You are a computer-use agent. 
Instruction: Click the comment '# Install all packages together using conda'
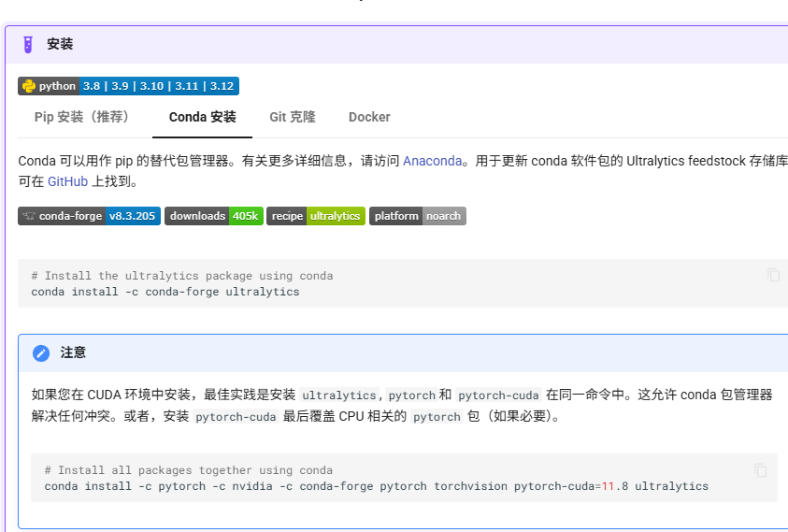[x=189, y=470]
